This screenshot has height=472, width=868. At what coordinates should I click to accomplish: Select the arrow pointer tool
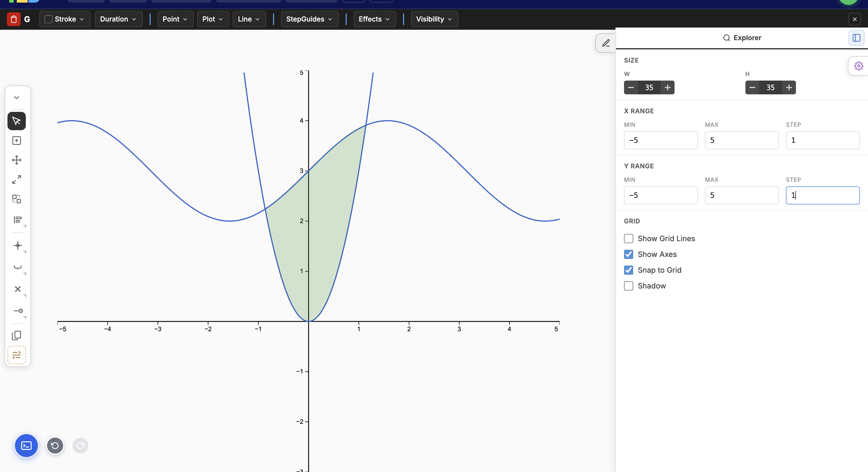[17, 121]
